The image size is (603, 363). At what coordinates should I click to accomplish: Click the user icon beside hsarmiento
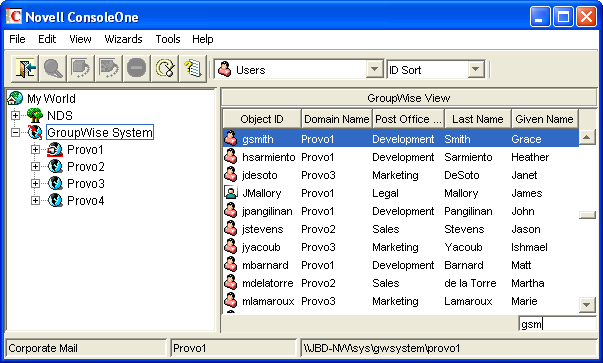pos(231,157)
